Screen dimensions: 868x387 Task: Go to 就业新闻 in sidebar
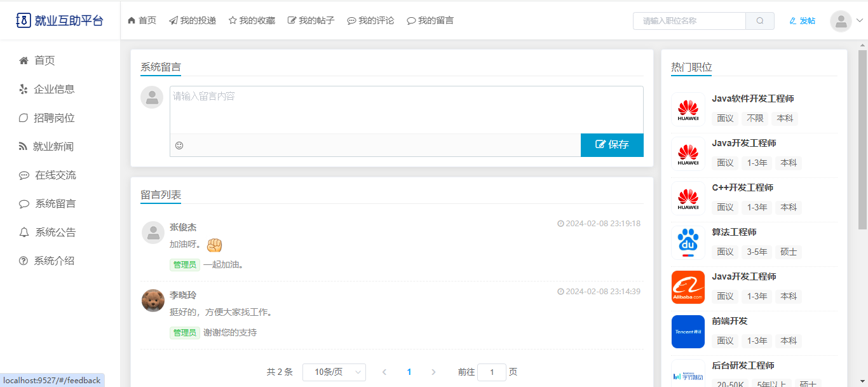(x=53, y=146)
